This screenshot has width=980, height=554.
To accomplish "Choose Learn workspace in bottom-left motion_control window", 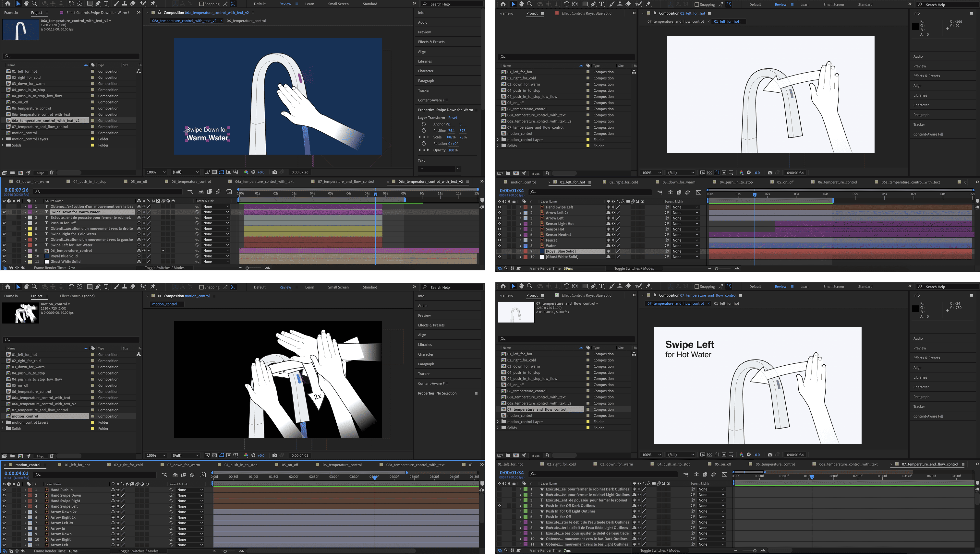I will pyautogui.click(x=309, y=287).
